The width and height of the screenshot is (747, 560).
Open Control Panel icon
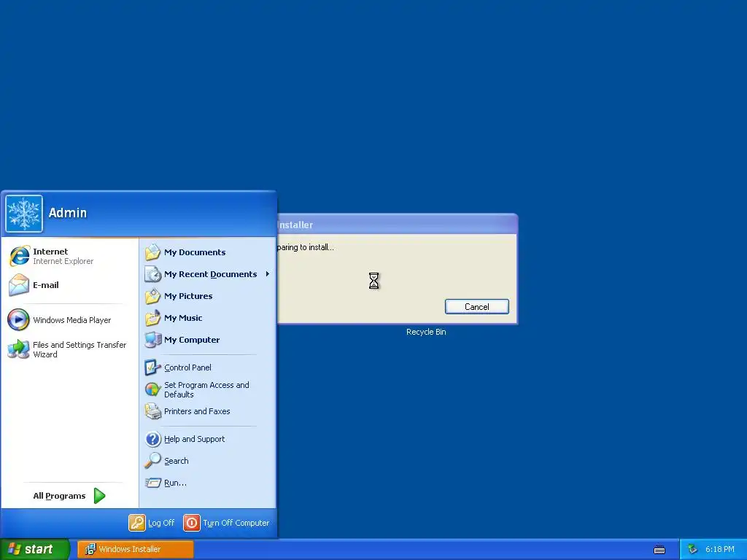[x=153, y=367]
